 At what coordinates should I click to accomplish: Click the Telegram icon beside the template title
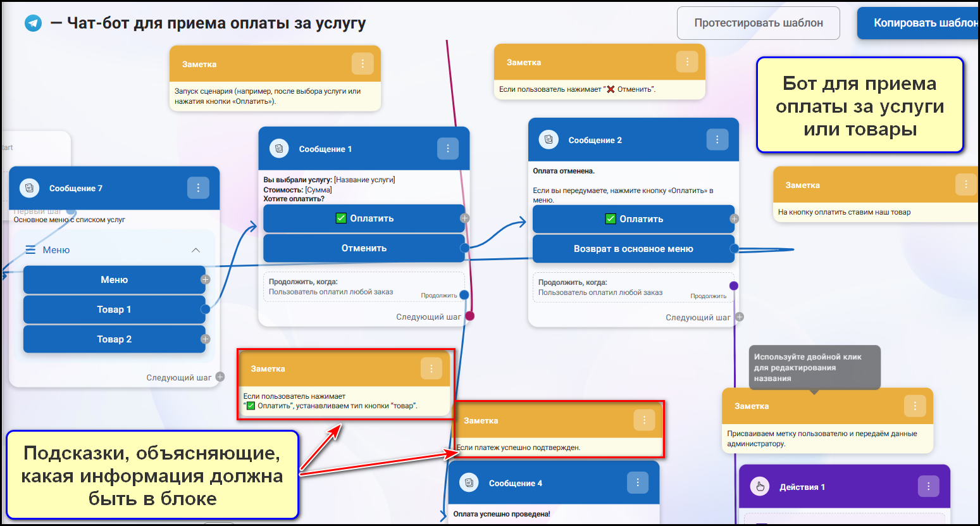point(33,23)
